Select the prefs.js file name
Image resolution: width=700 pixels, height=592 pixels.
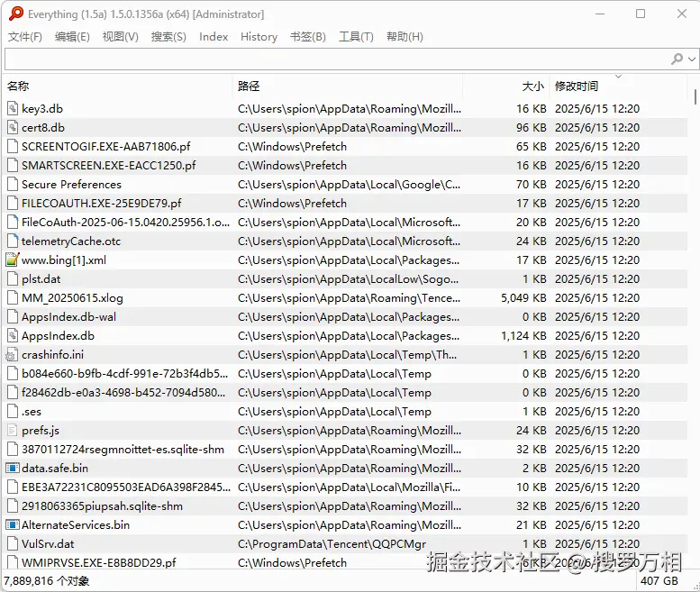click(x=41, y=431)
